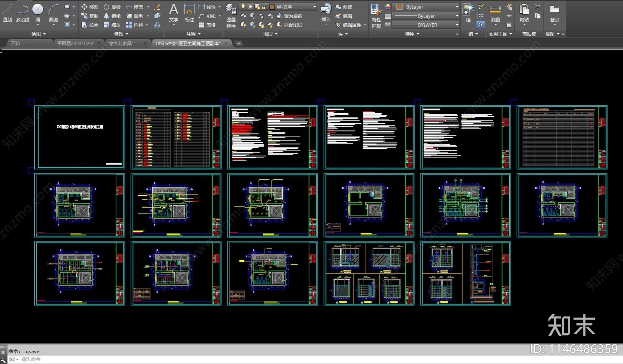This screenshot has height=364, width=623.
Task: Open Layer Properties (图层特性) manager
Action: 231,16
